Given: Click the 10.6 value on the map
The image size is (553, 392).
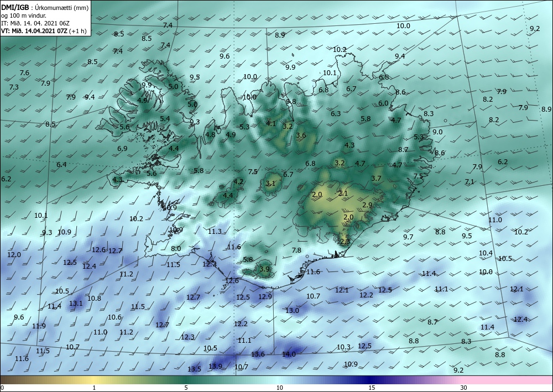Looking at the screenshot, I should pyautogui.click(x=114, y=317).
